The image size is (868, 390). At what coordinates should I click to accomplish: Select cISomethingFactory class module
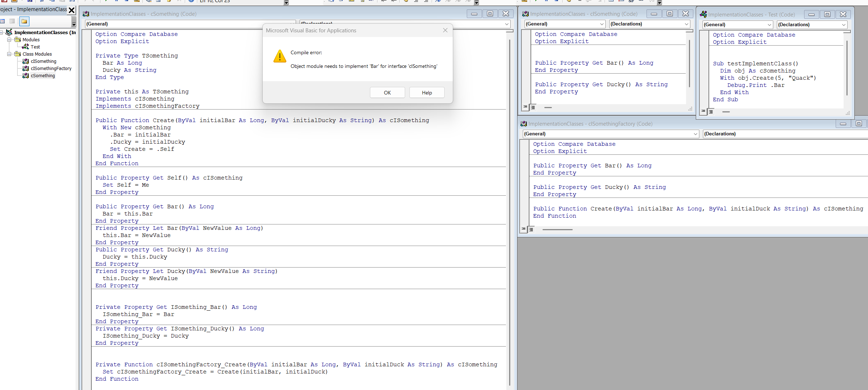click(x=51, y=69)
